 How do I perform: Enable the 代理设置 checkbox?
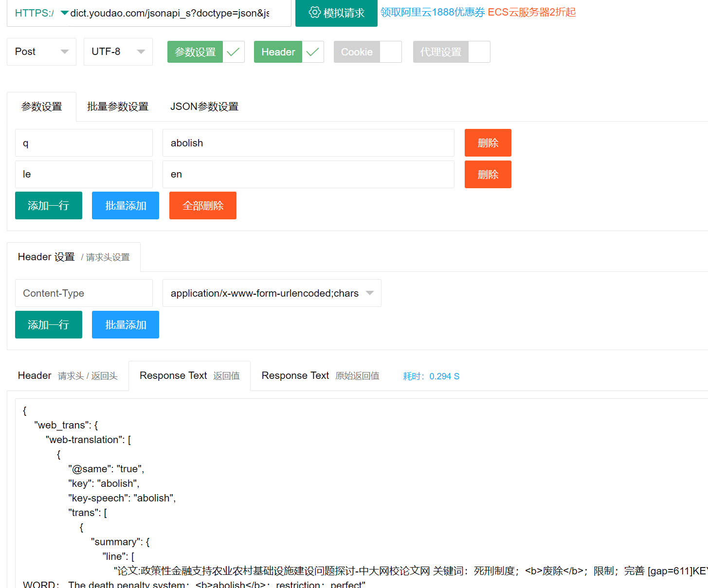[479, 52]
